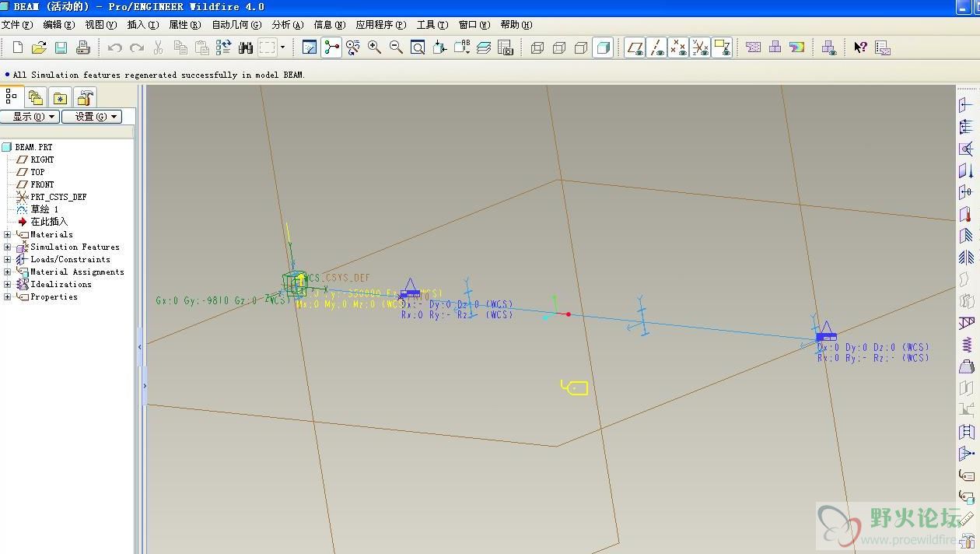
Task: Click the Zoom Out magnifier icon
Action: click(396, 48)
